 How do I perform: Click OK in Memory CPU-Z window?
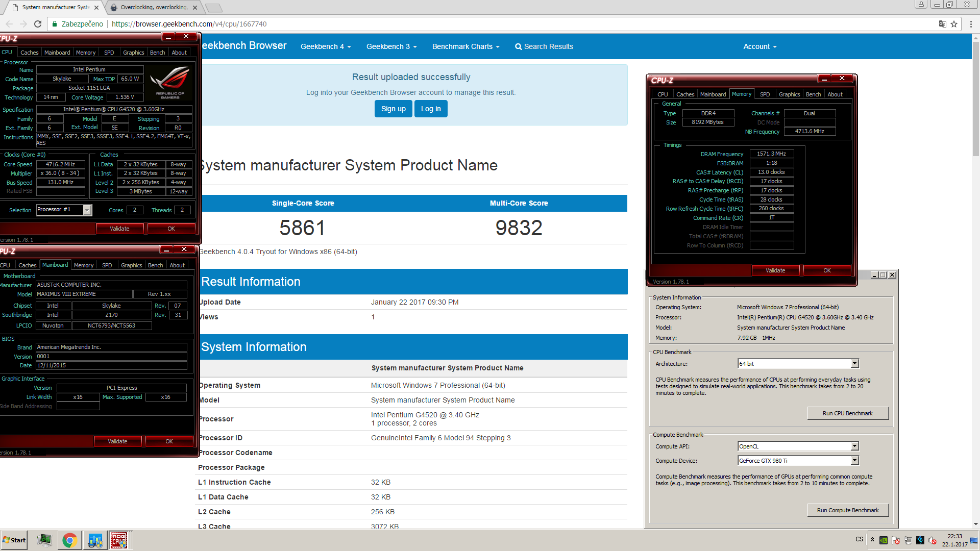[x=827, y=270]
